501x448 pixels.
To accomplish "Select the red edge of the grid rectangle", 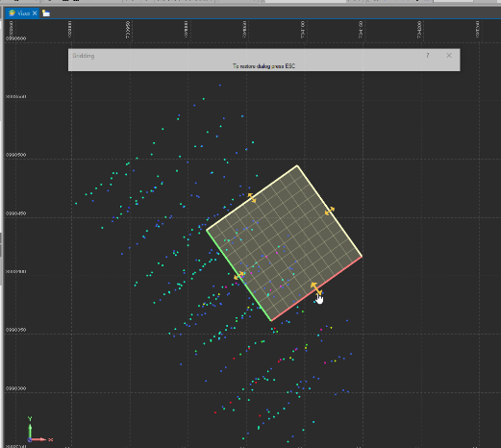I will 316,288.
